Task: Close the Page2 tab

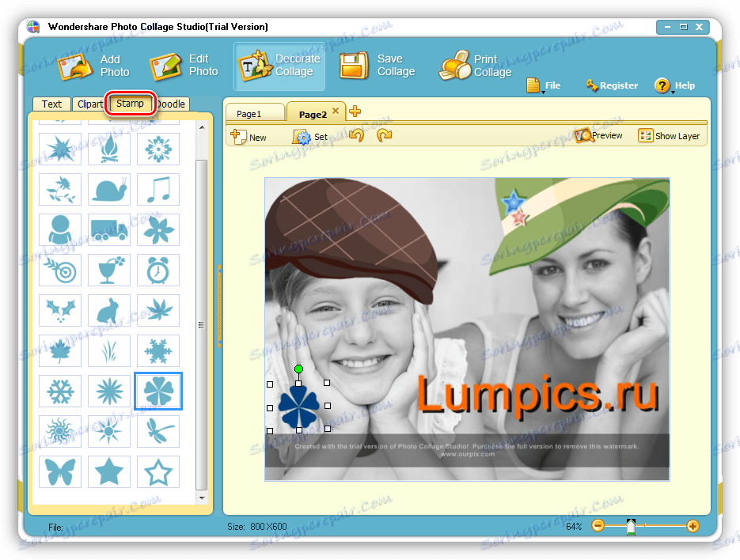Action: pos(336,111)
